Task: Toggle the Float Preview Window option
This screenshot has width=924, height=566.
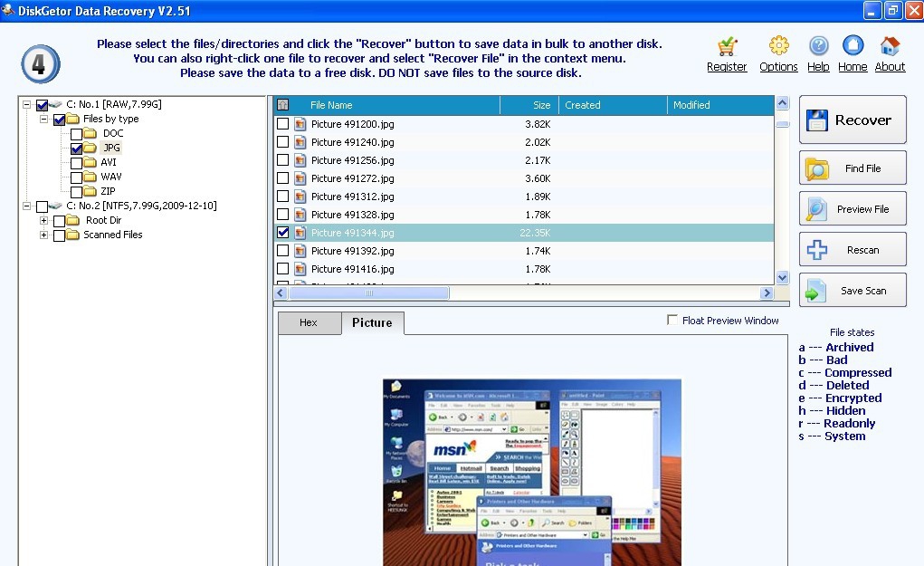Action: 672,320
